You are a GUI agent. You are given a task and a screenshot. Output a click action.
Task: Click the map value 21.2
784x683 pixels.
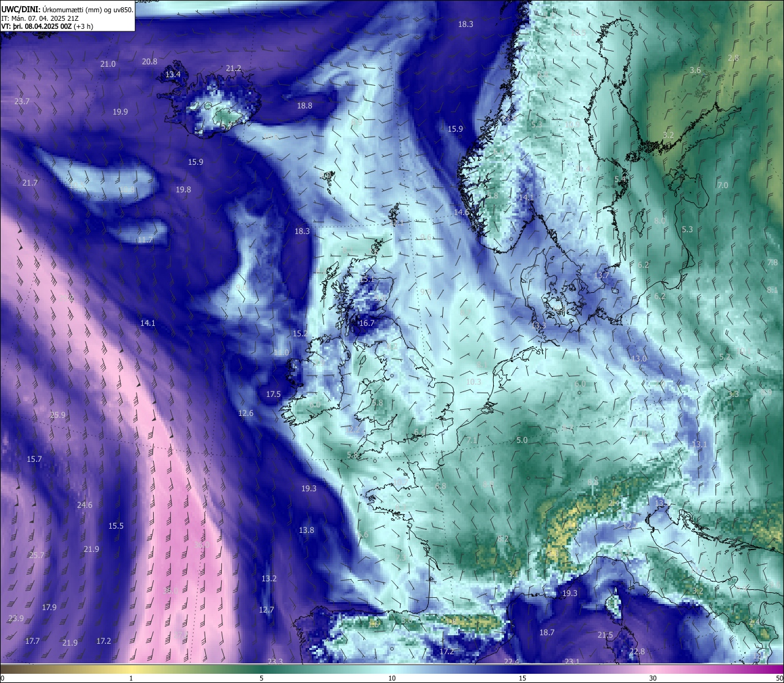click(x=233, y=69)
